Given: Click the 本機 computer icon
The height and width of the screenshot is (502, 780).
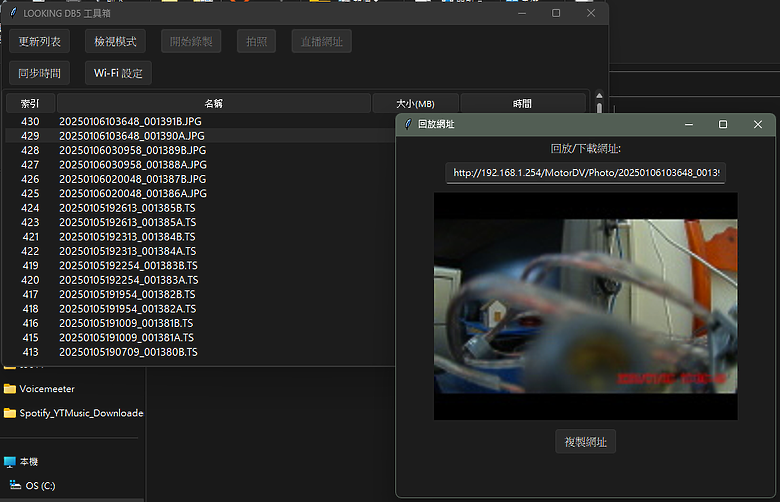Looking at the screenshot, I should tap(9, 462).
